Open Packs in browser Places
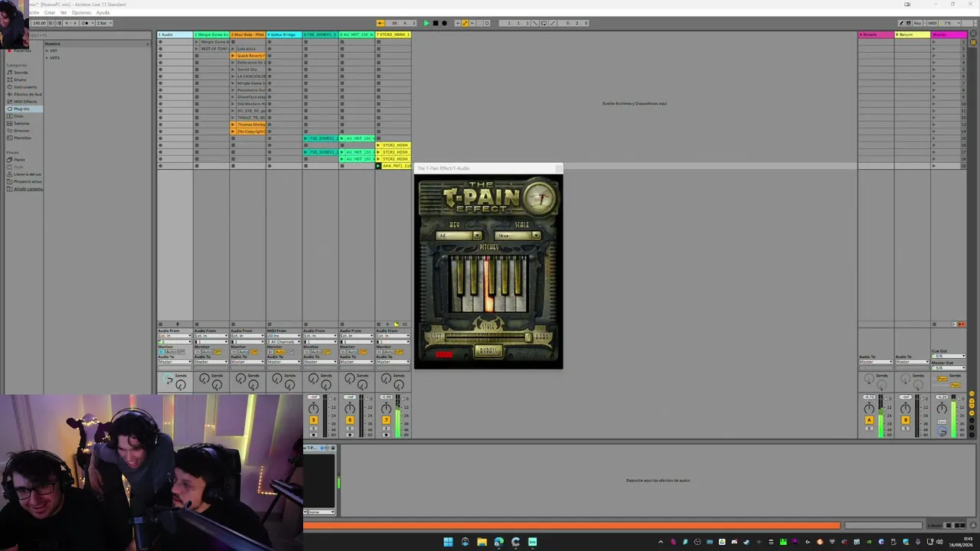This screenshot has width=980, height=551. tap(19, 160)
